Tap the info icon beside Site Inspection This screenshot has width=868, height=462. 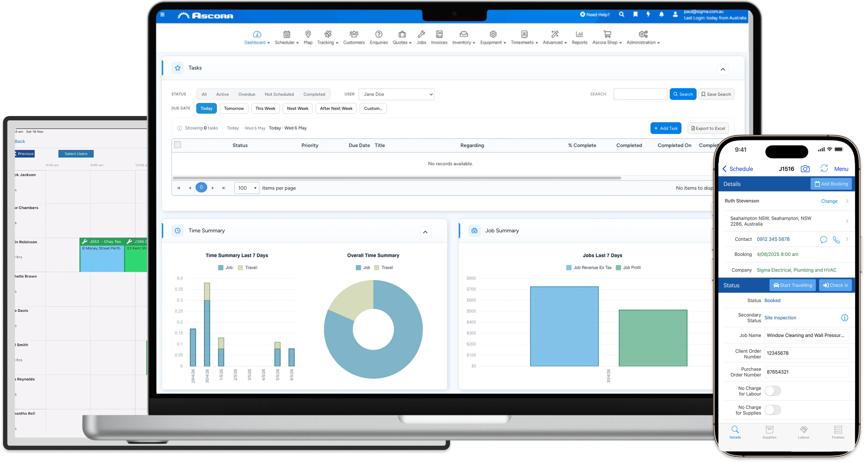click(844, 318)
